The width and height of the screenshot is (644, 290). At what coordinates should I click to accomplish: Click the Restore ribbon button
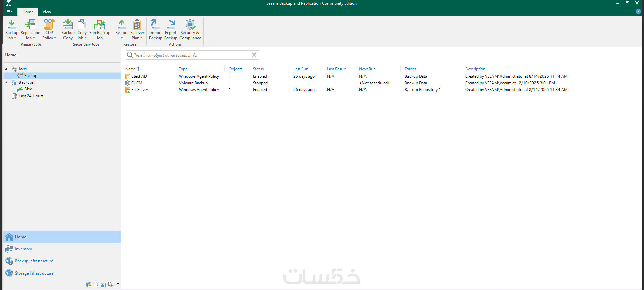[x=122, y=30]
